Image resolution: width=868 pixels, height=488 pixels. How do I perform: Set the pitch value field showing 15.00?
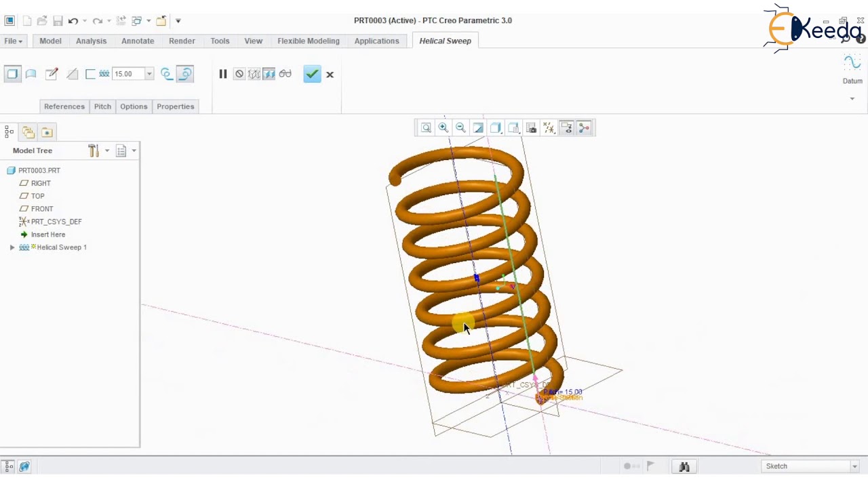pyautogui.click(x=127, y=74)
